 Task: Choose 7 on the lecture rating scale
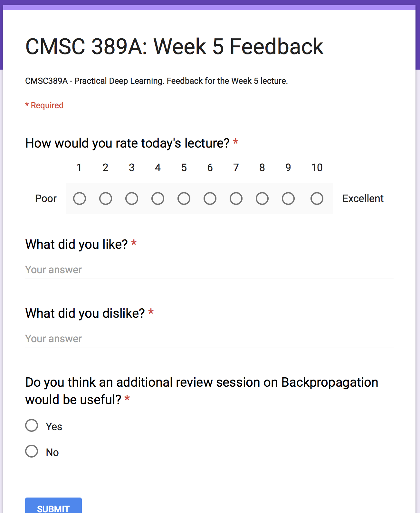coord(236,198)
